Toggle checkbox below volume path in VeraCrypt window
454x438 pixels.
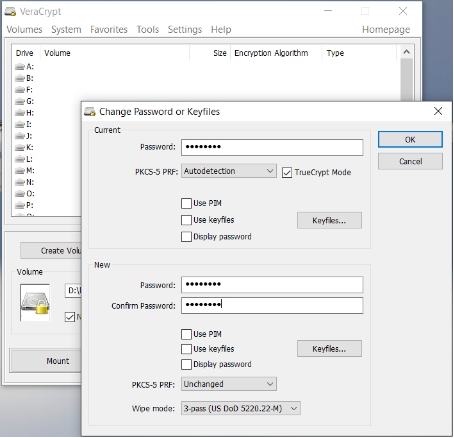click(70, 317)
